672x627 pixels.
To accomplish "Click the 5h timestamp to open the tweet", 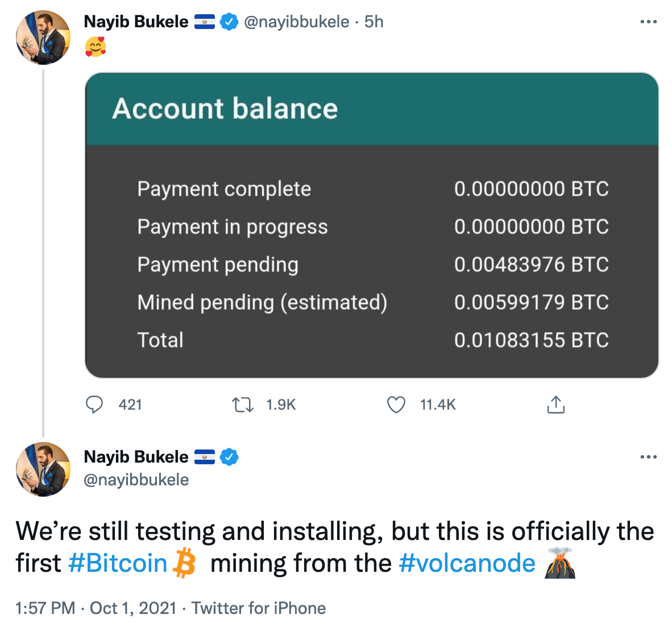I will tap(372, 22).
